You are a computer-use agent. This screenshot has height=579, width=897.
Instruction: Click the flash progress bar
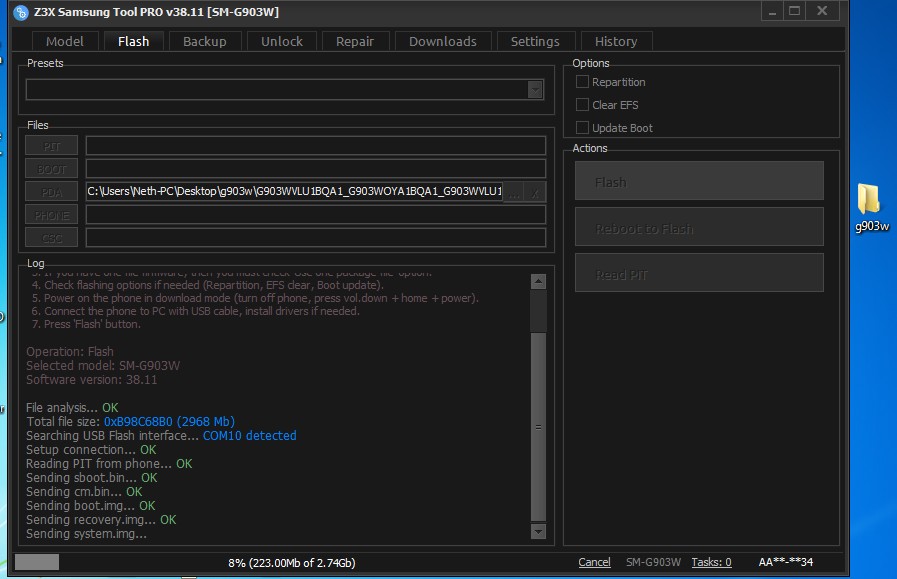click(x=37, y=562)
